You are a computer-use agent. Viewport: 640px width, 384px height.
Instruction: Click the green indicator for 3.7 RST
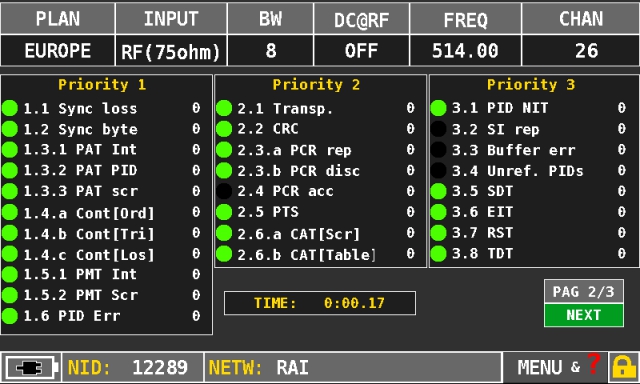click(x=439, y=233)
